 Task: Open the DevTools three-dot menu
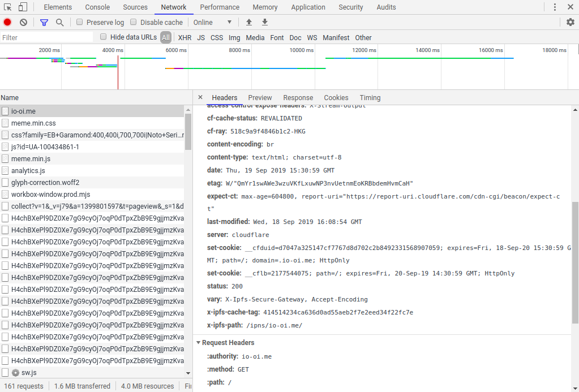[555, 7]
